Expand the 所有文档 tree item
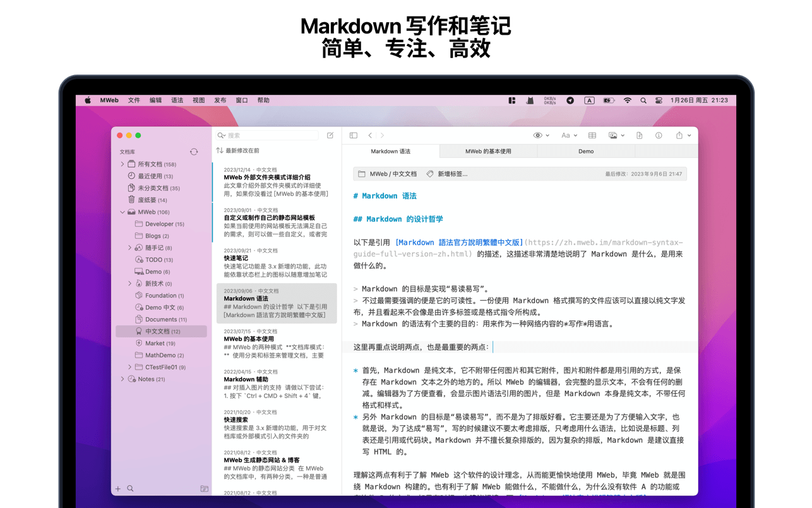 [x=122, y=164]
